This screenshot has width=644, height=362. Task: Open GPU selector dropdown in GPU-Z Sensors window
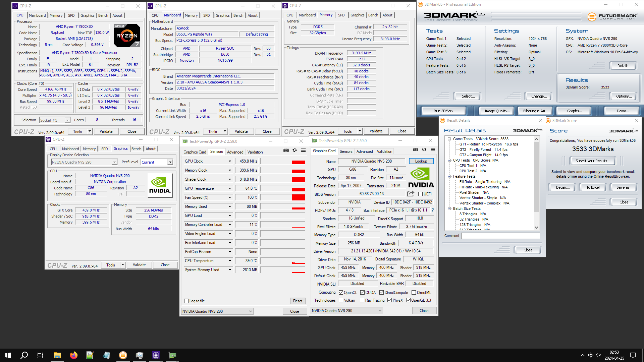coord(217,311)
